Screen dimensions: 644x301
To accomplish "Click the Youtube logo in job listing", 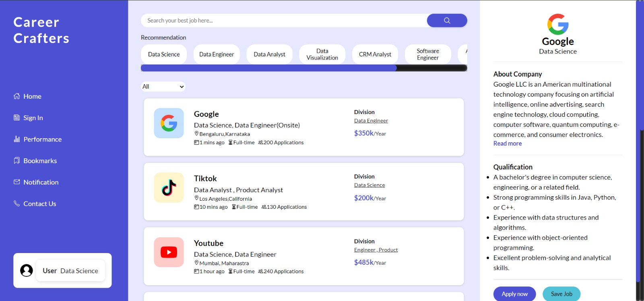I will [169, 252].
